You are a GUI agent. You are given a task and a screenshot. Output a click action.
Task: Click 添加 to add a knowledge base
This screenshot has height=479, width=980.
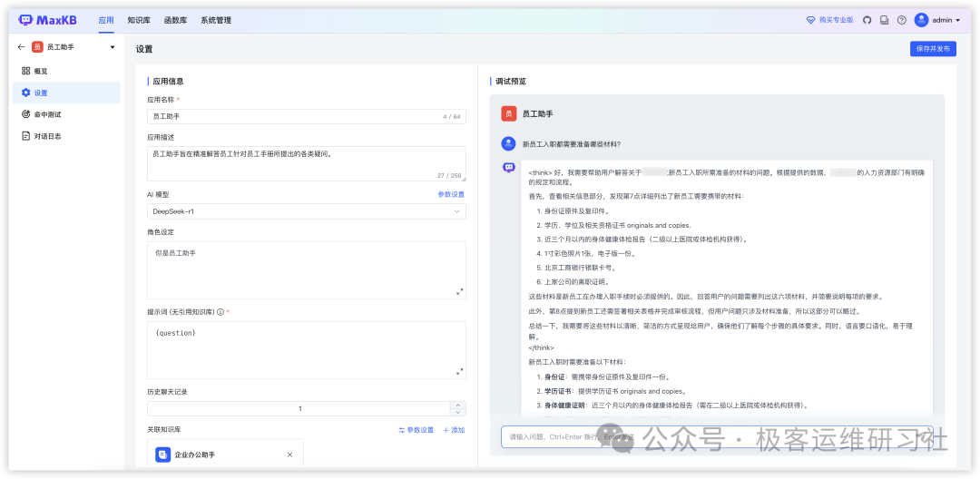click(455, 430)
